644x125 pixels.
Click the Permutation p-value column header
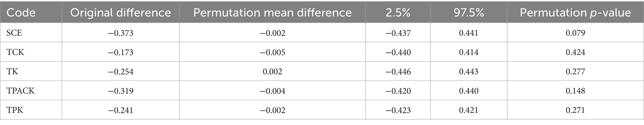575,13
